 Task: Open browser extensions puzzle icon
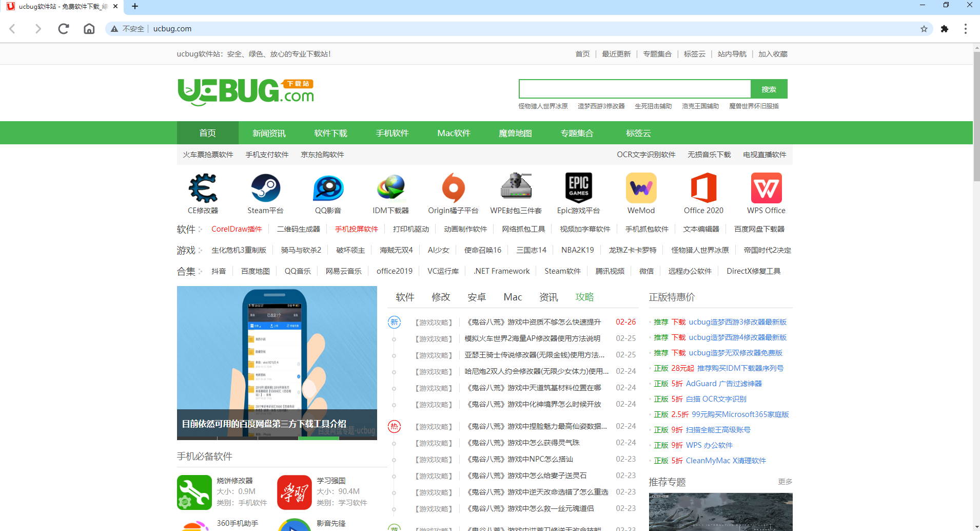[x=945, y=29]
